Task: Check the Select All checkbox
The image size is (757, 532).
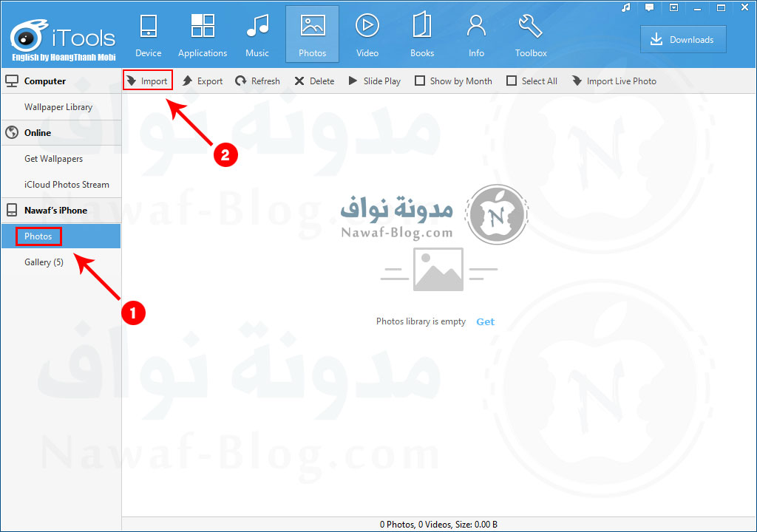Action: pos(512,81)
